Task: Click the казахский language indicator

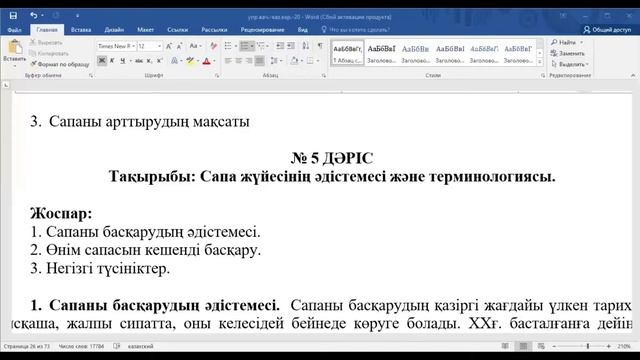Action: point(140,346)
